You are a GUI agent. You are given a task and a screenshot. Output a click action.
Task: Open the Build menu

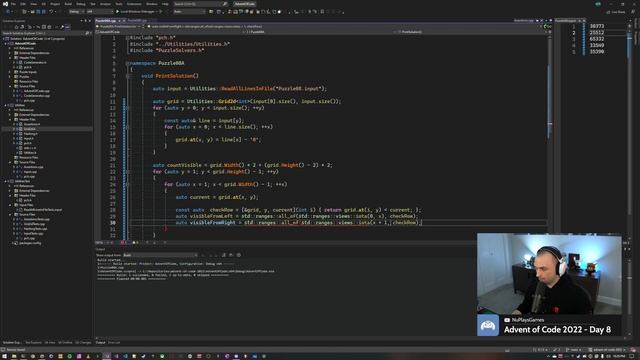click(68, 4)
